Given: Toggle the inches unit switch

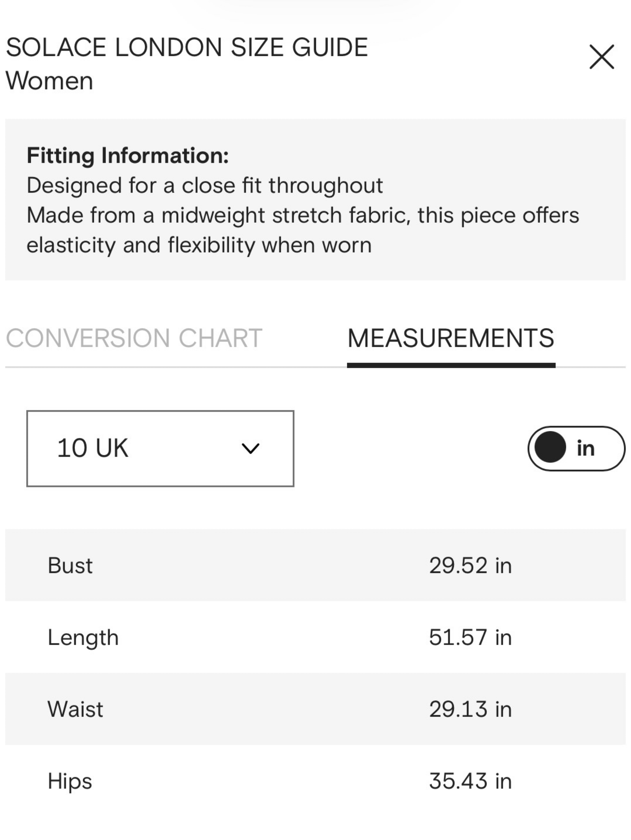Looking at the screenshot, I should click(576, 448).
